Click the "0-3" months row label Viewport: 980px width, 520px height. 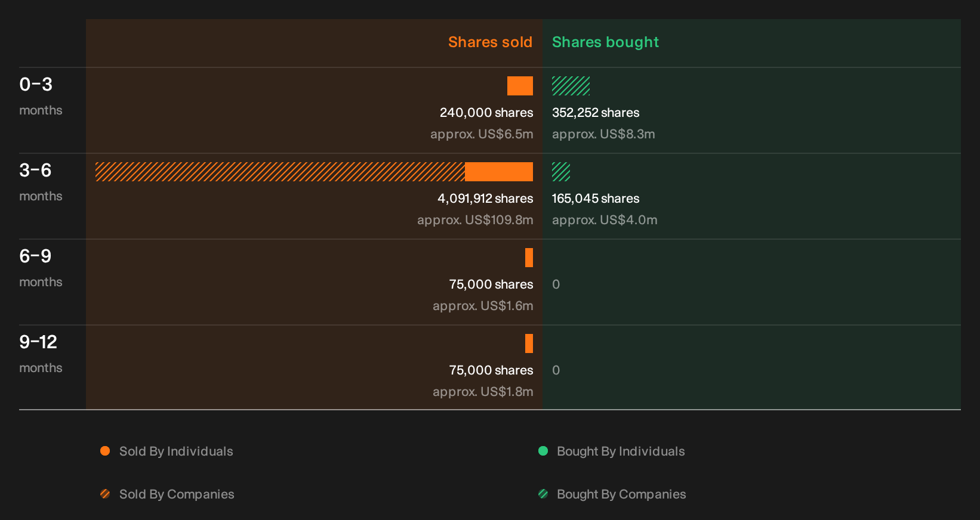tap(36, 84)
